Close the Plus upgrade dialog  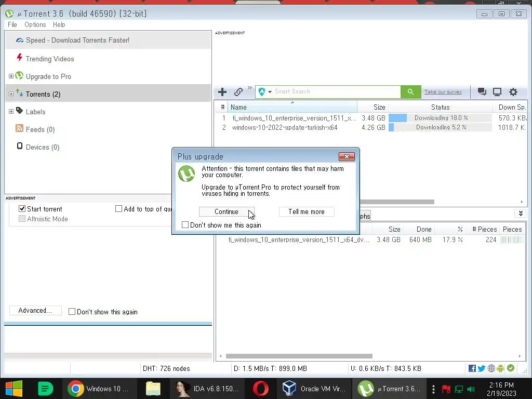[x=347, y=156]
